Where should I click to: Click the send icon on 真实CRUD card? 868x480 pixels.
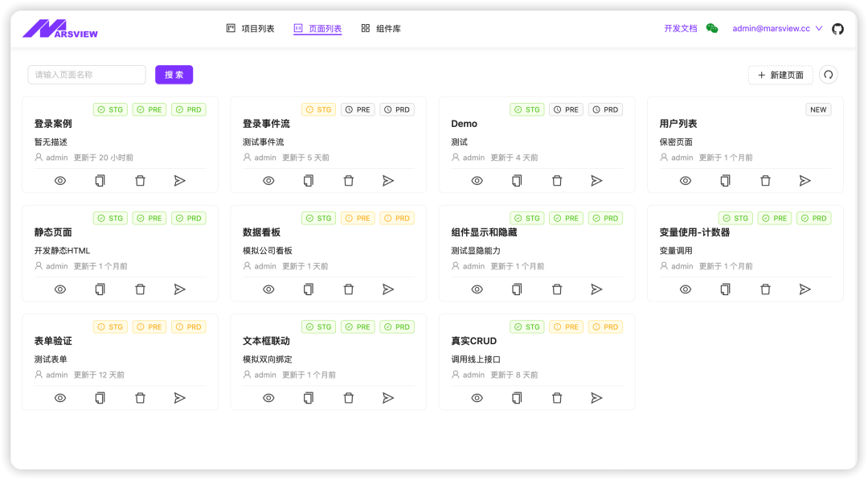tap(596, 398)
